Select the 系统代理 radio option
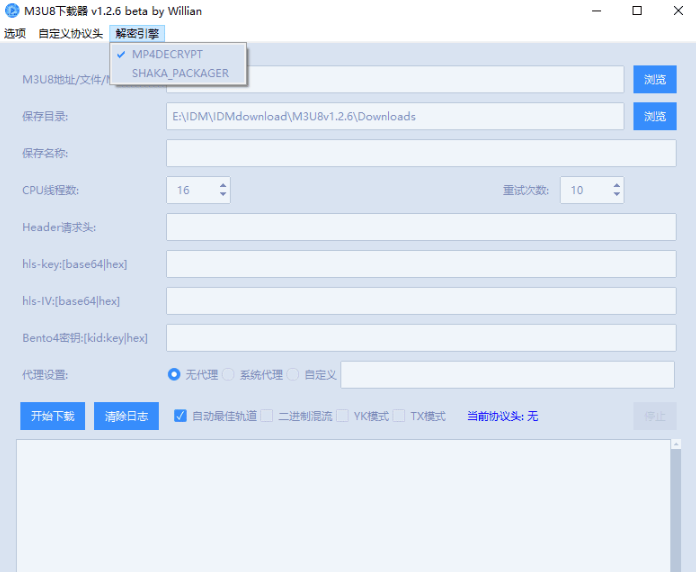The height and width of the screenshot is (572, 696). 228,374
